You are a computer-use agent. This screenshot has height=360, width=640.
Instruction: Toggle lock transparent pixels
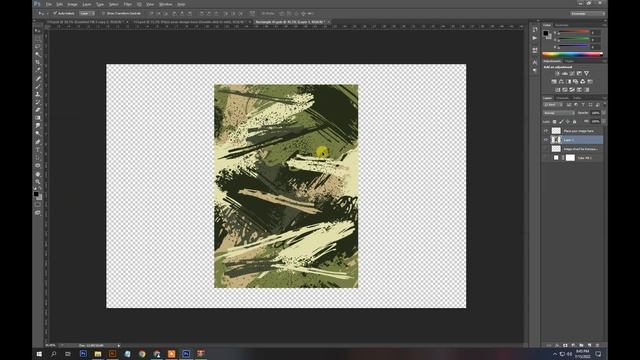tap(554, 122)
